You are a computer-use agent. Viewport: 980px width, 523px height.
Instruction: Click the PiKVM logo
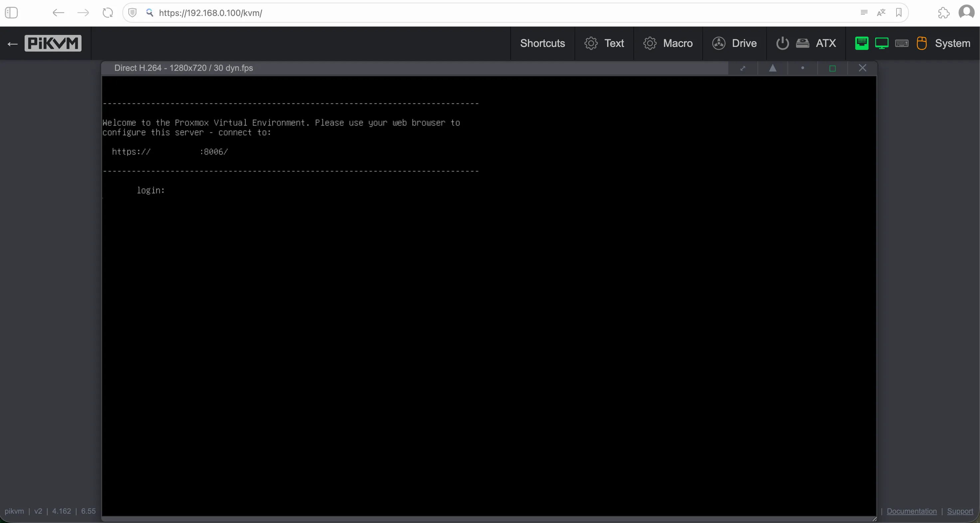point(53,43)
